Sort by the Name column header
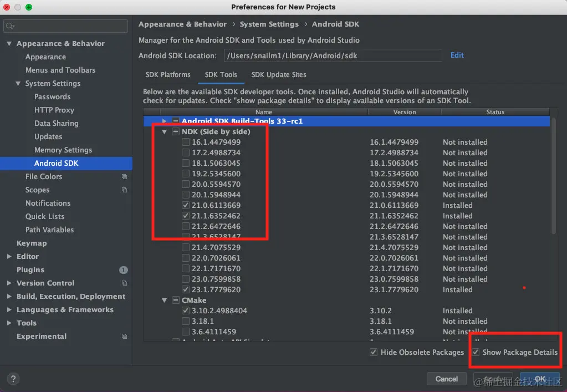 [x=264, y=112]
